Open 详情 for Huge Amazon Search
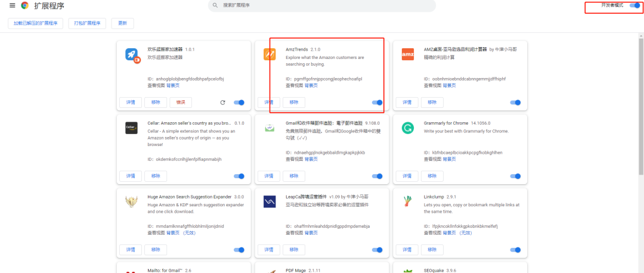Screen dimensions: 644x273 click(x=131, y=250)
